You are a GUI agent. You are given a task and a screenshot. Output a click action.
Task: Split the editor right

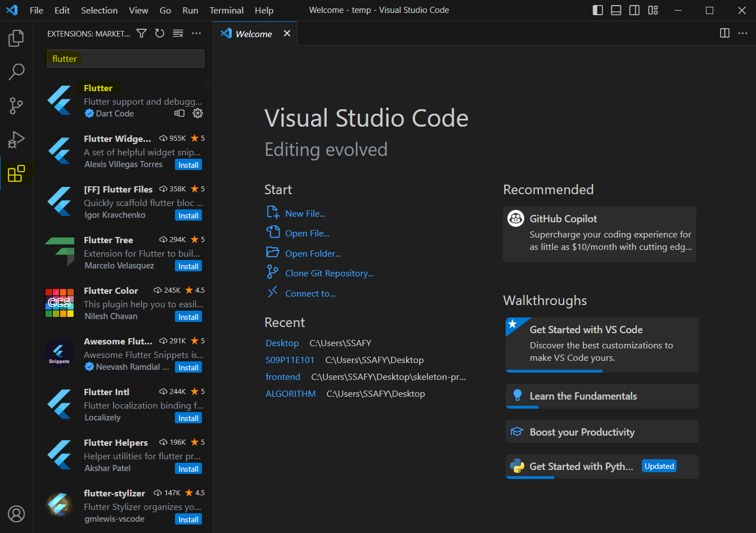(725, 33)
